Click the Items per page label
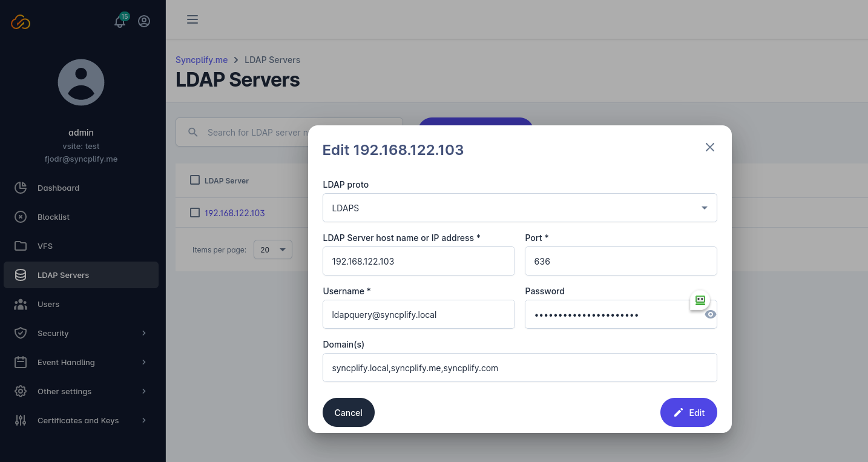 [219, 250]
